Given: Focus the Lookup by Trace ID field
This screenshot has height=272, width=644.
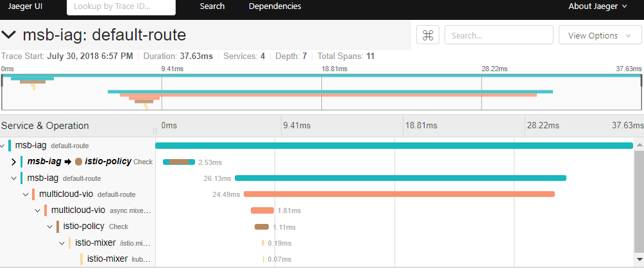Looking at the screenshot, I should [121, 7].
